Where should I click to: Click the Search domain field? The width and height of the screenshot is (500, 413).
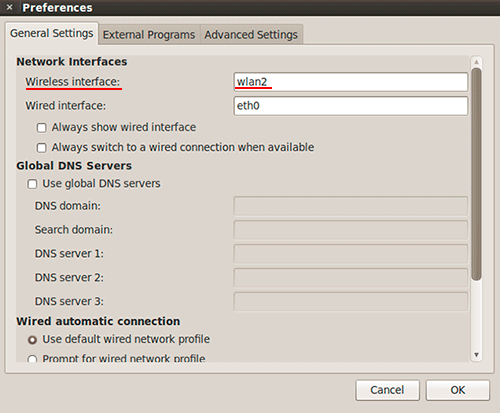click(x=351, y=230)
